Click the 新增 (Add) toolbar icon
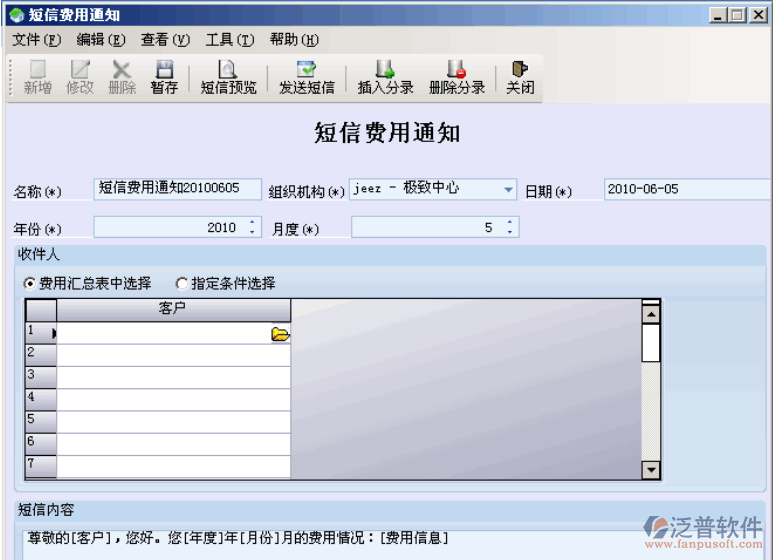This screenshot has height=560, width=773. 37,77
